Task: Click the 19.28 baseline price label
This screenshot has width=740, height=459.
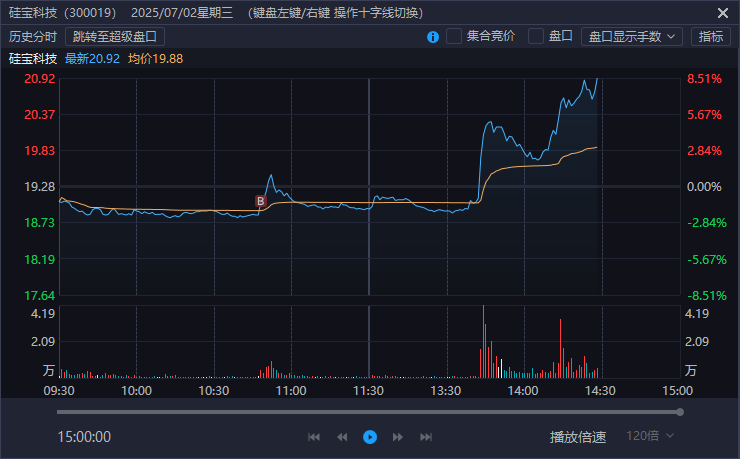Action: coord(40,187)
